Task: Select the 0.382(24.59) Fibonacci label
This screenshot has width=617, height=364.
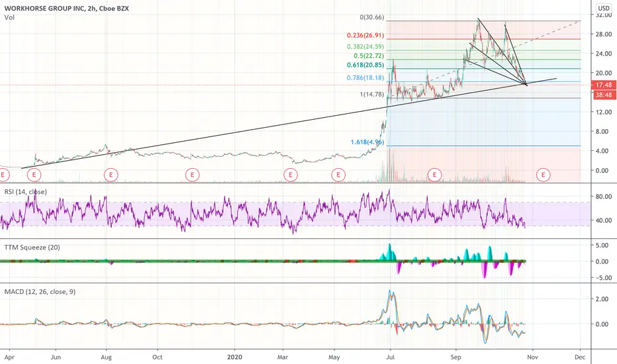Action: click(365, 46)
